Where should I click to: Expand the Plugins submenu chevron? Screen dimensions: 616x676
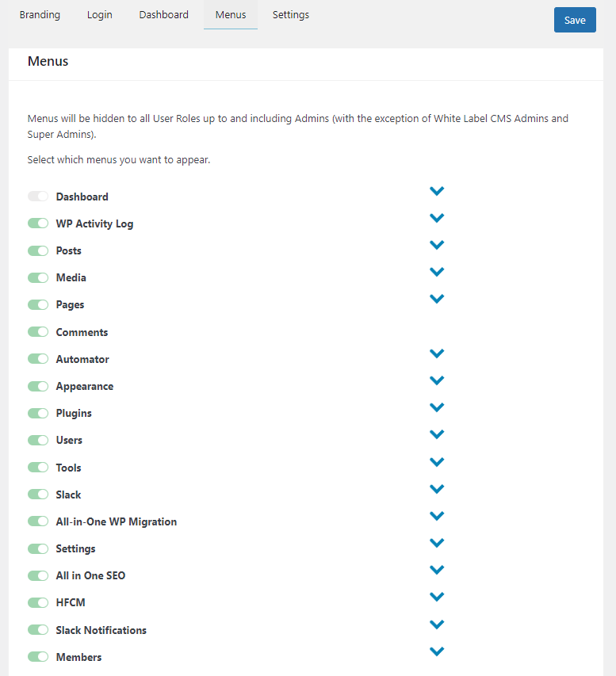coord(437,407)
